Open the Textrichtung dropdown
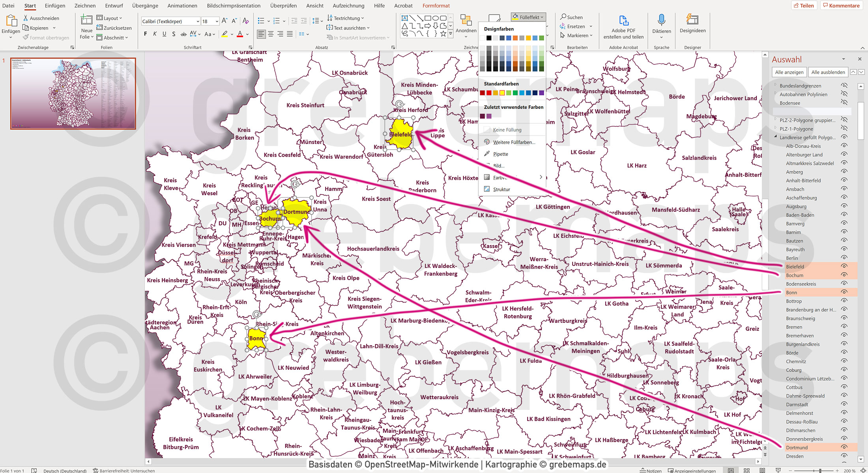 click(x=346, y=18)
